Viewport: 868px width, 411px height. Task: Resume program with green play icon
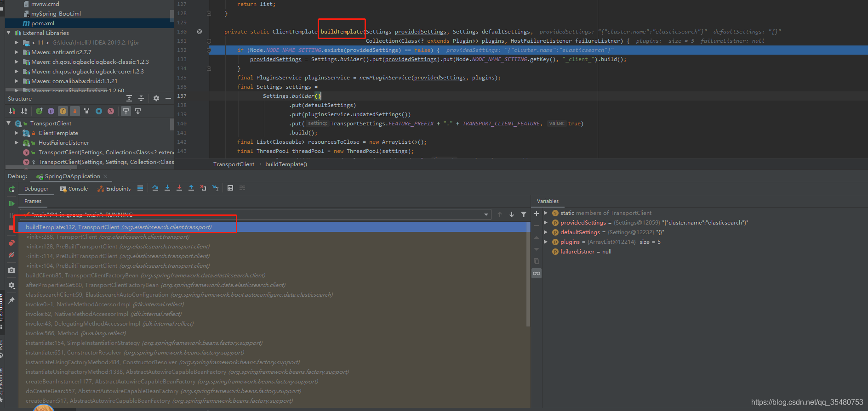11,203
